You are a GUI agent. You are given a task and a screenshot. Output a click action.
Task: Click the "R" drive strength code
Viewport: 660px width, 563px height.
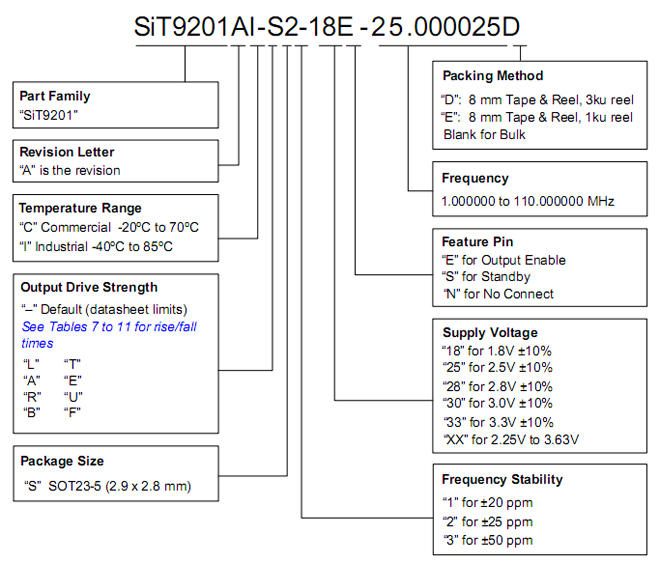(x=32, y=397)
